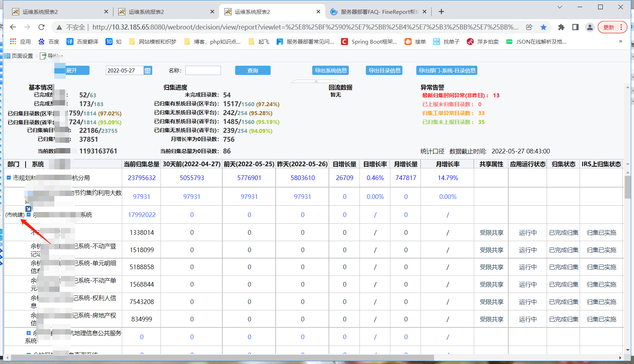
Task: Reload the current page
Action: (42, 27)
